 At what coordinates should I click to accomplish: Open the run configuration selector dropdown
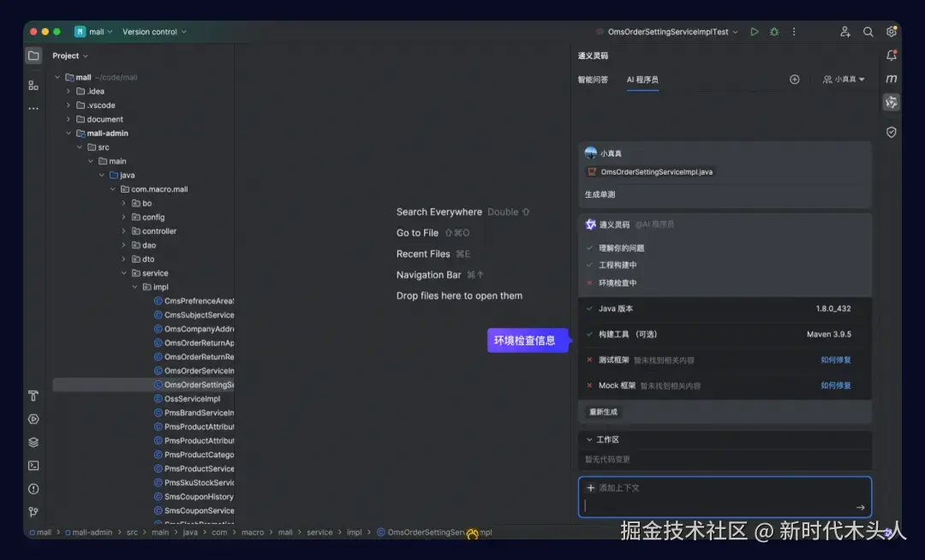point(672,32)
